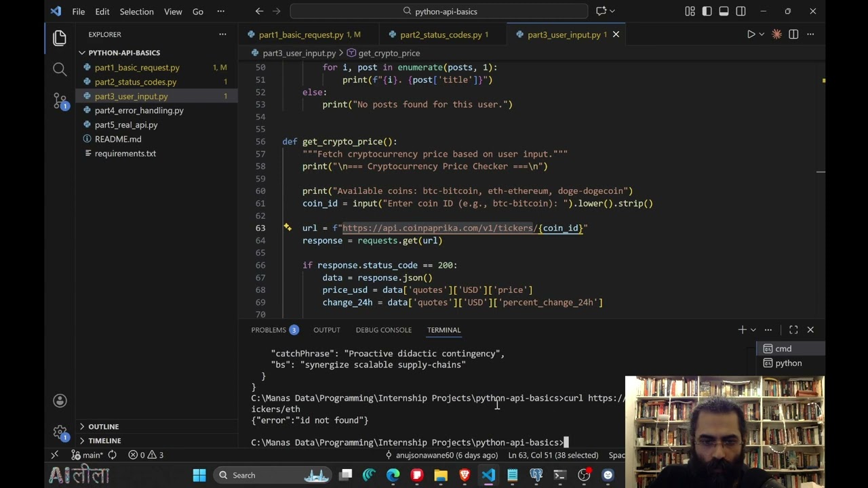The width and height of the screenshot is (868, 488).
Task: Create a new terminal with plus icon
Action: coord(742,330)
